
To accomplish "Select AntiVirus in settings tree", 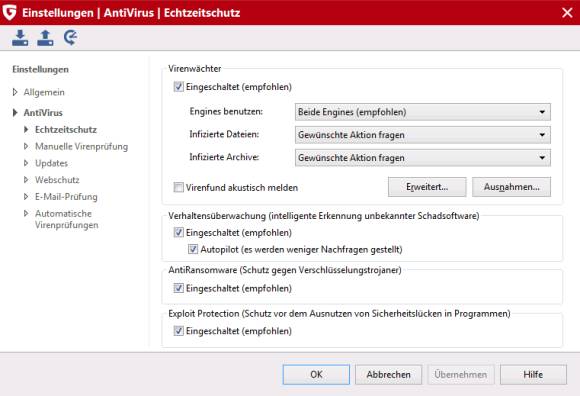I will pos(43,112).
